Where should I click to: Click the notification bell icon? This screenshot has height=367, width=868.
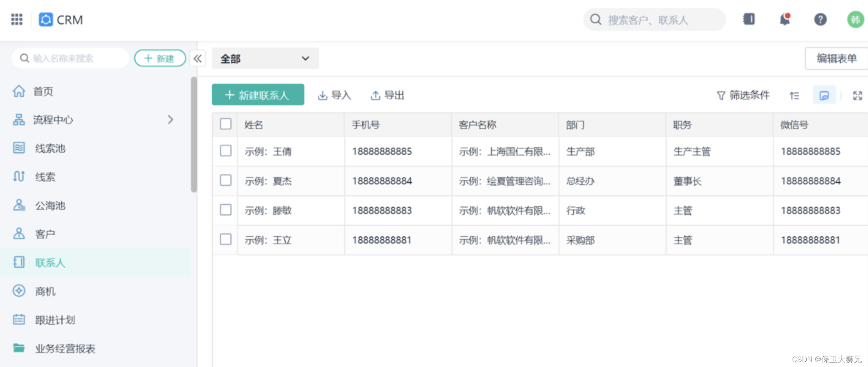point(785,19)
